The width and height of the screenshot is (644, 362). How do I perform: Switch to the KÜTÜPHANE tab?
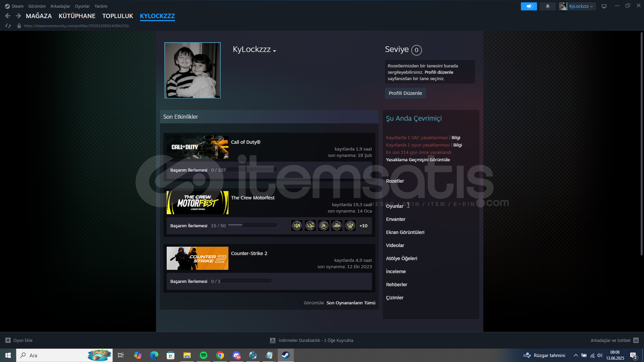click(77, 16)
